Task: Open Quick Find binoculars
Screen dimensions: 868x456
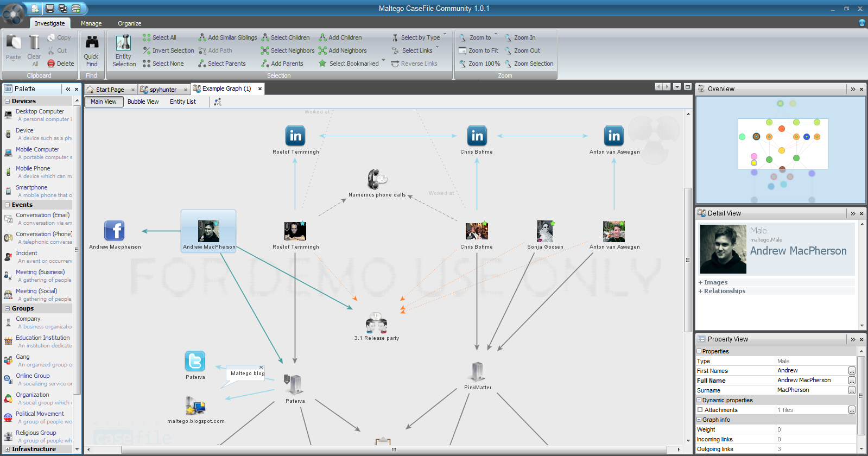Action: click(92, 42)
